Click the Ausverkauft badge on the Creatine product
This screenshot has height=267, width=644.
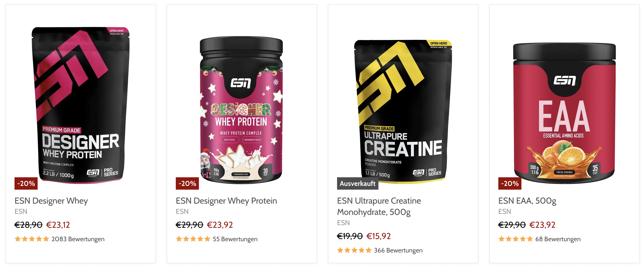pos(357,183)
